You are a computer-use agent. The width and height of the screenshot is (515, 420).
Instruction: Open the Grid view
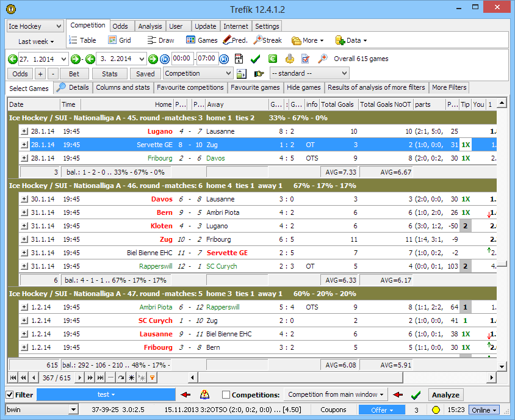click(x=120, y=40)
